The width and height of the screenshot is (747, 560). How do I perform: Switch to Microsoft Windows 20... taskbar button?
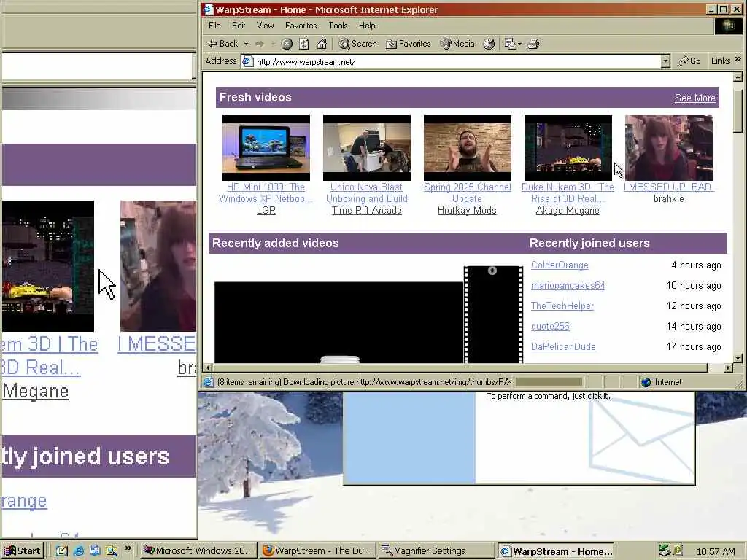[198, 551]
